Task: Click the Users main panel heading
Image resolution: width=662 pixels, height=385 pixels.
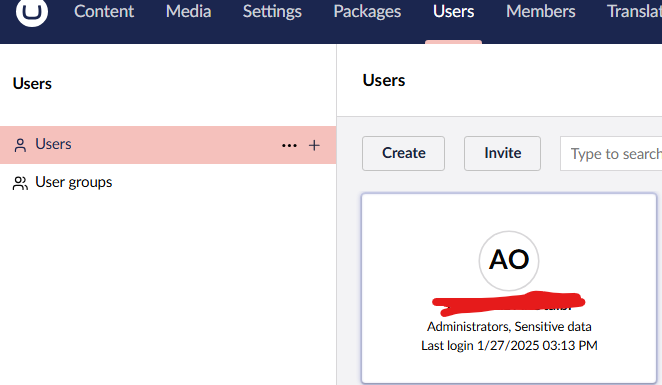Action: [x=384, y=80]
